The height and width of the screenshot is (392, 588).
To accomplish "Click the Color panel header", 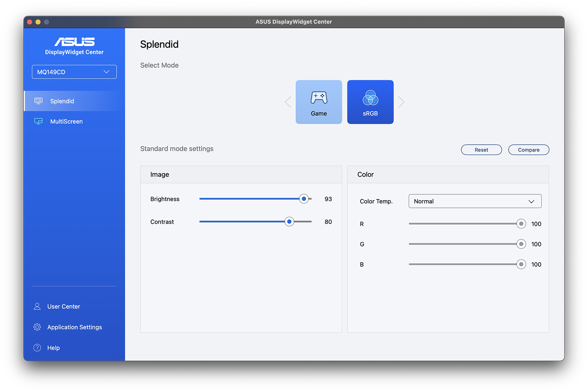I will click(448, 175).
